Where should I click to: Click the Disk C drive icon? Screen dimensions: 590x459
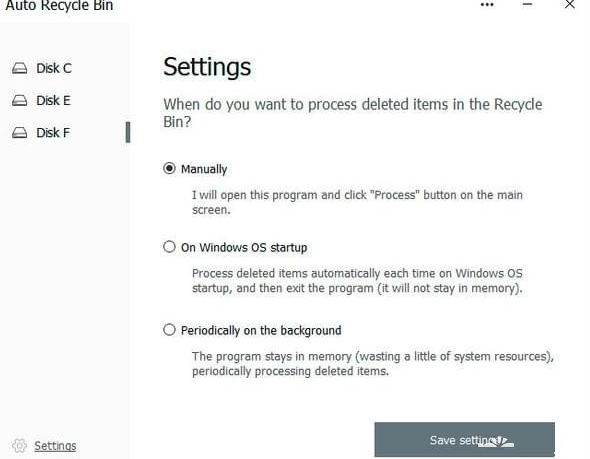click(20, 68)
